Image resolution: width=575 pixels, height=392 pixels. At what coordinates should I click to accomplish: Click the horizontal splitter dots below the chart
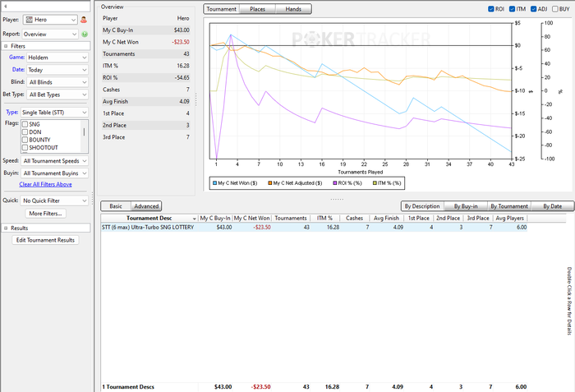click(337, 200)
